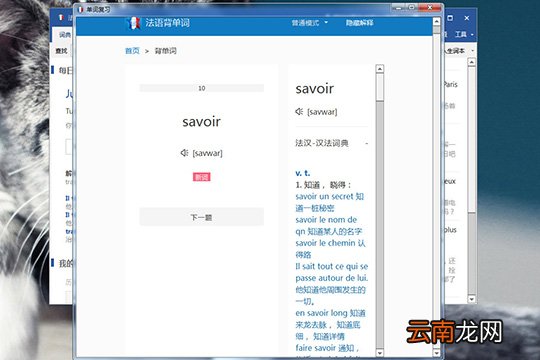Open 工具 menu in background window

(464, 34)
